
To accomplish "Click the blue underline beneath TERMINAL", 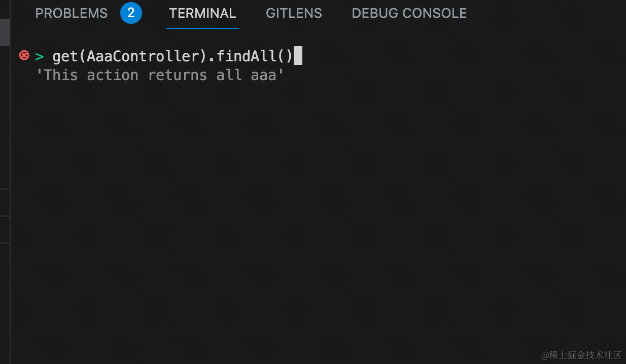I will (202, 28).
